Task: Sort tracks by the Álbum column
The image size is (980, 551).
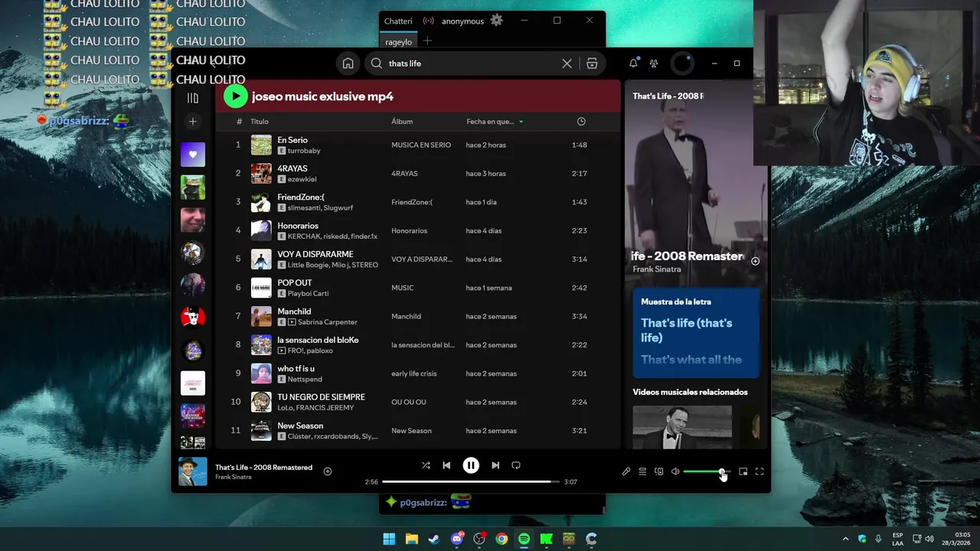Action: point(402,122)
